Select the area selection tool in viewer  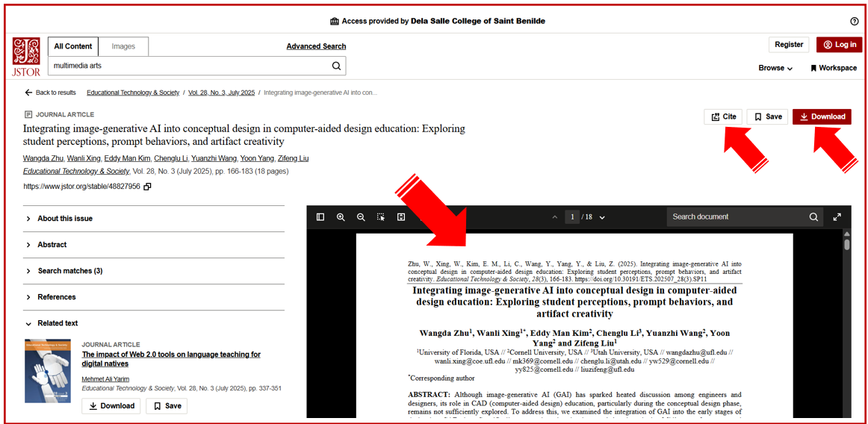click(381, 217)
